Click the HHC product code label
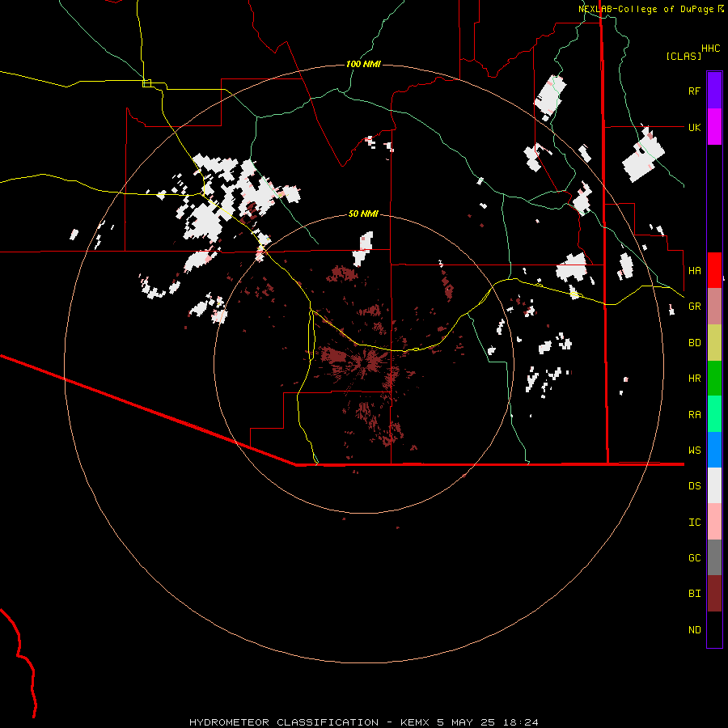 [x=710, y=49]
